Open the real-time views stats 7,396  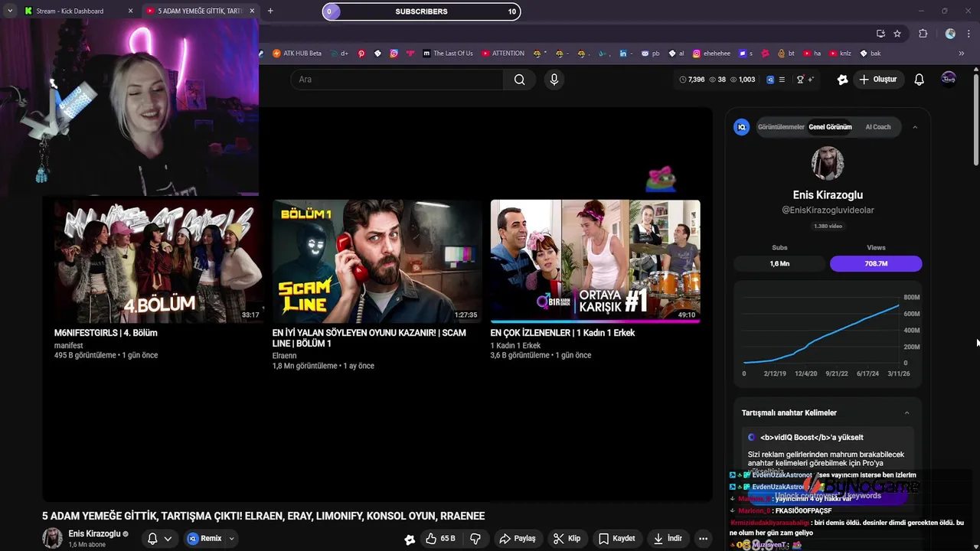[691, 80]
